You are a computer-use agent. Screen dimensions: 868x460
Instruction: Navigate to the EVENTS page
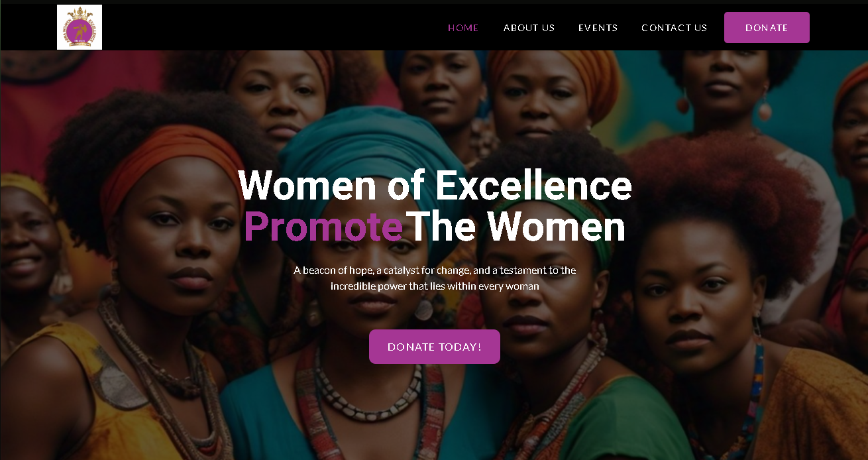click(598, 28)
